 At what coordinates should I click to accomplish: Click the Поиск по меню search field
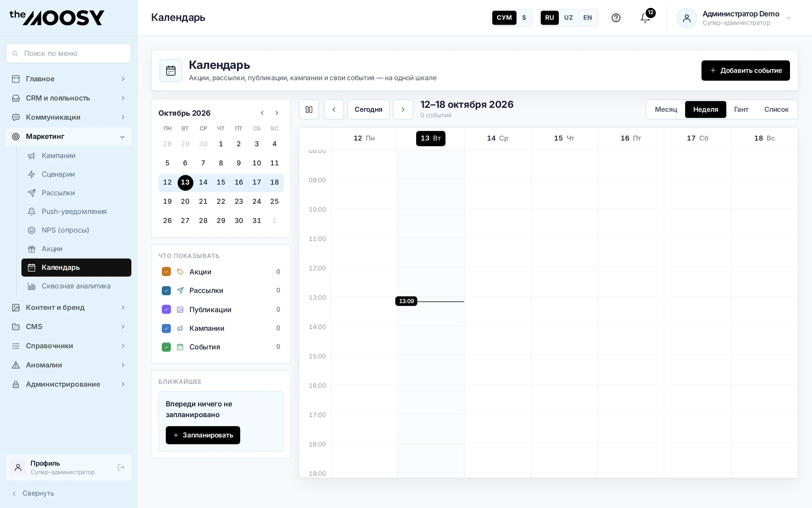(x=68, y=53)
